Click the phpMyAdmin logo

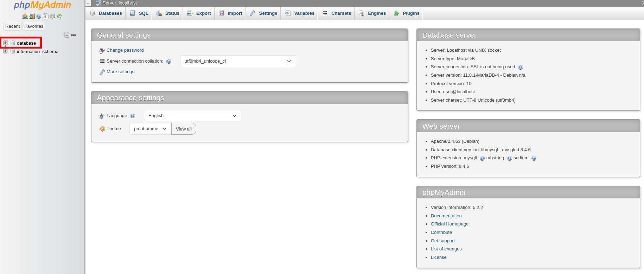(42, 5)
